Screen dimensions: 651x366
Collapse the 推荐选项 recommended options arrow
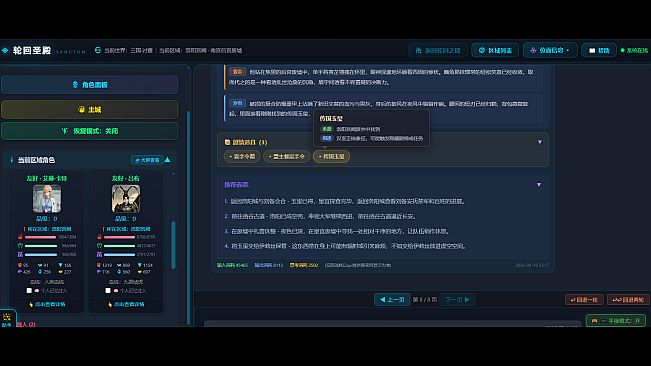click(x=538, y=185)
